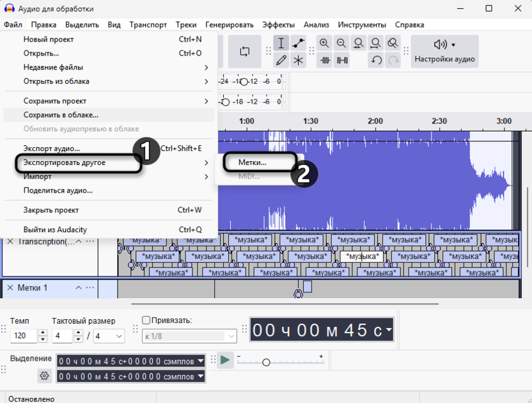Toggle the Loop button
Image resolution: width=532 pixels, height=403 pixels.
[x=245, y=52]
